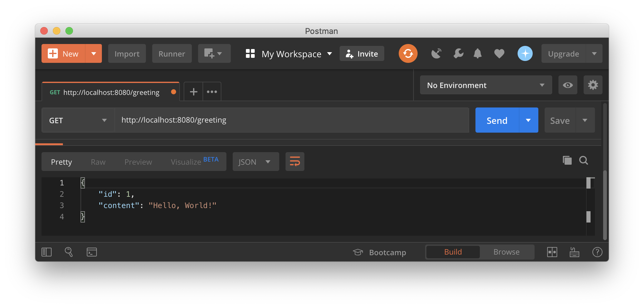Save the request

click(x=560, y=120)
